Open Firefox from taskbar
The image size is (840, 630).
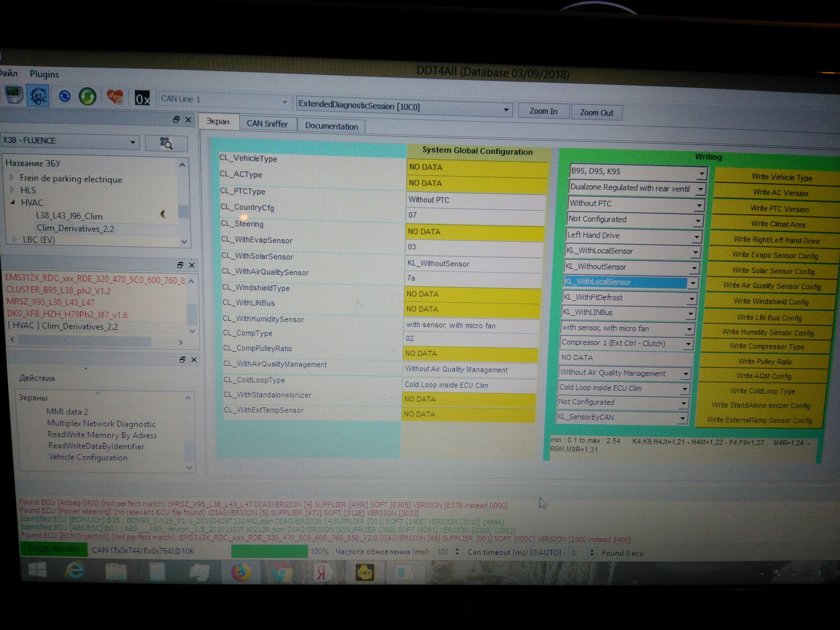pyautogui.click(x=240, y=572)
